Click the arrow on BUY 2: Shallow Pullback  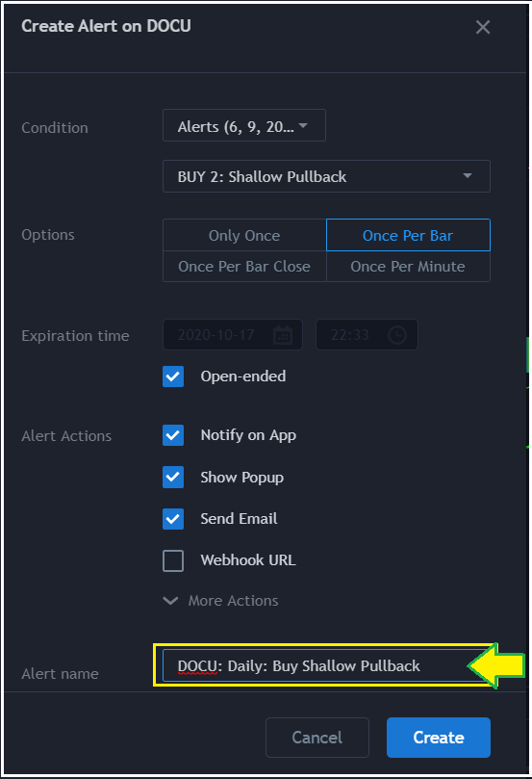[x=467, y=176]
